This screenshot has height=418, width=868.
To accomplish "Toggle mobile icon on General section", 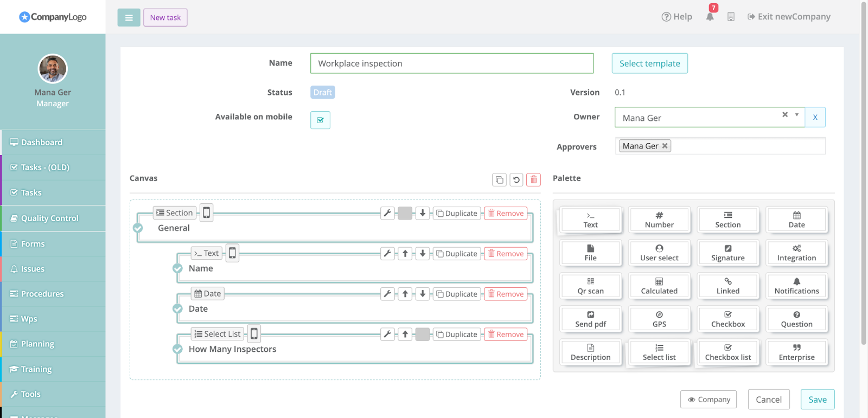I will click(x=206, y=213).
